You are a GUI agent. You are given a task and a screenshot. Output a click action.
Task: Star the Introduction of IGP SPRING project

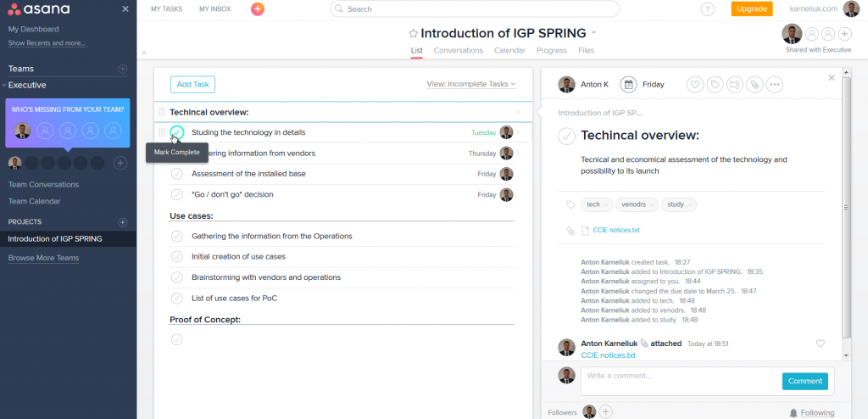point(413,33)
